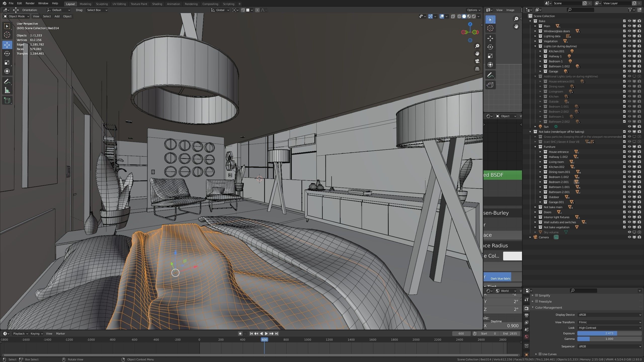Open the Marker menu in timeline
The height and width of the screenshot is (362, 644).
pyautogui.click(x=60, y=334)
